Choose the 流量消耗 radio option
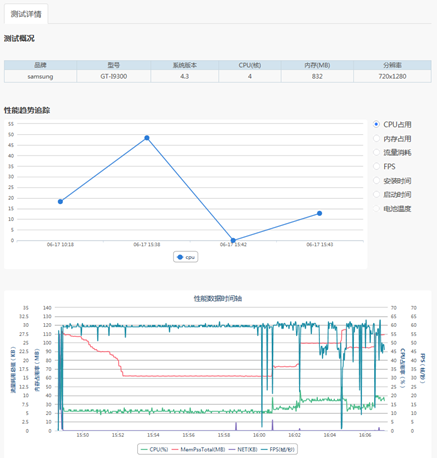This screenshot has width=437, height=458. [x=376, y=152]
